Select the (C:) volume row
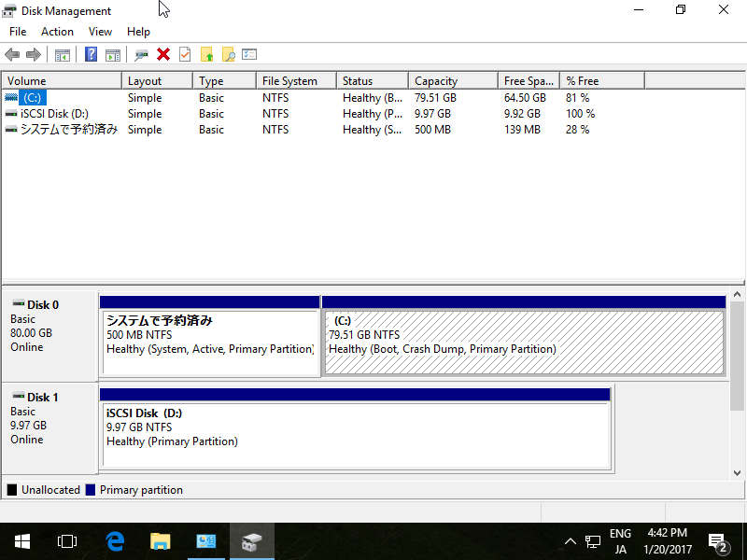 click(324, 98)
